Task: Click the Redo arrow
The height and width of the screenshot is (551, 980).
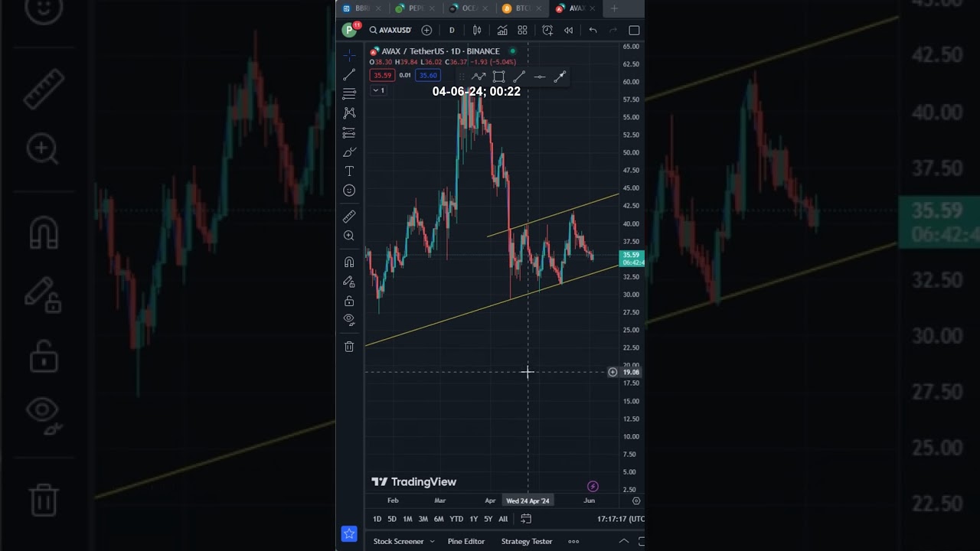Action: pos(612,30)
